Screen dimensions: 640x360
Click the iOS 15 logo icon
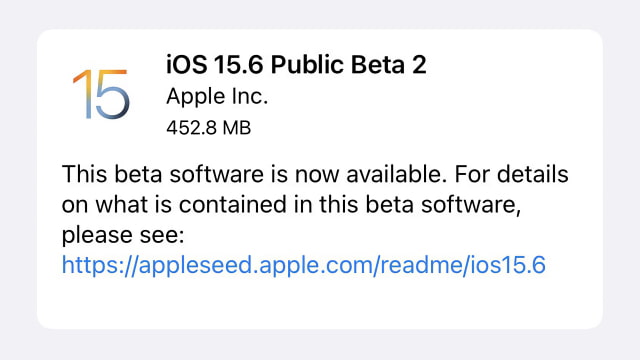point(101,94)
